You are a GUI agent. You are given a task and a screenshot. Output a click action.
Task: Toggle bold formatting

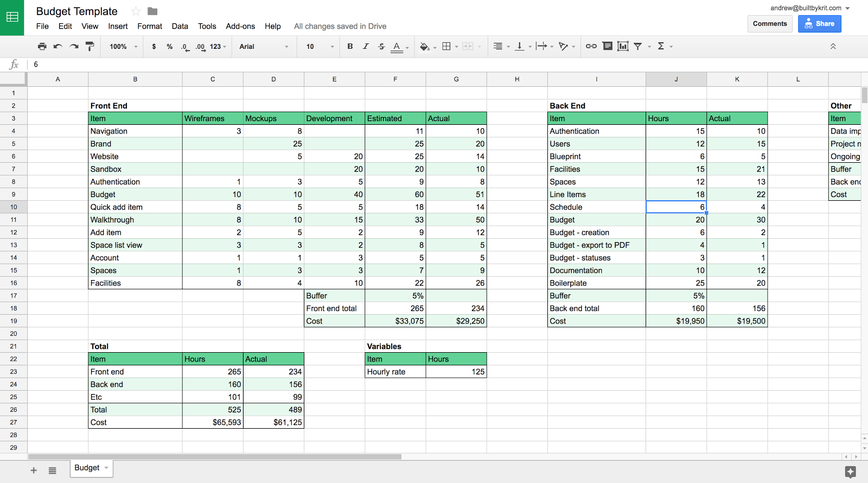point(350,47)
